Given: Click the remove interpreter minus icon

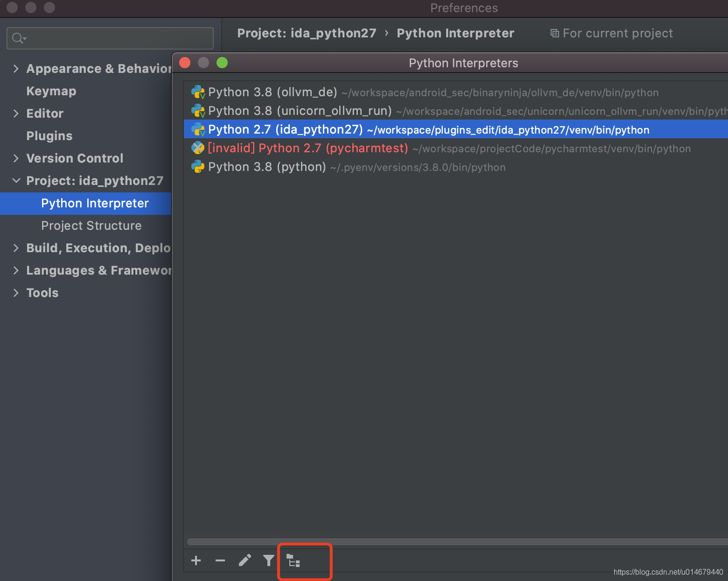Looking at the screenshot, I should [x=220, y=560].
